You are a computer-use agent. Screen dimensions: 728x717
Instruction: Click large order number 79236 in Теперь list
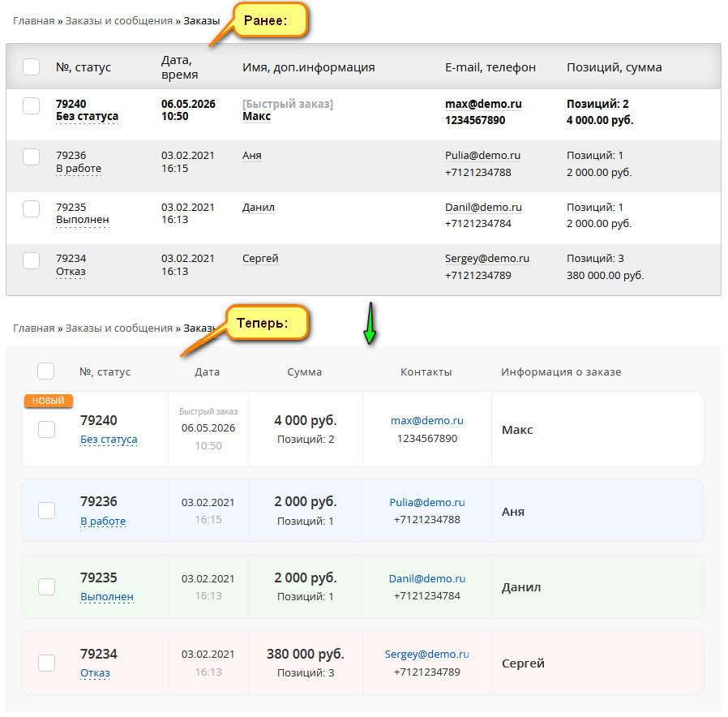(x=98, y=501)
